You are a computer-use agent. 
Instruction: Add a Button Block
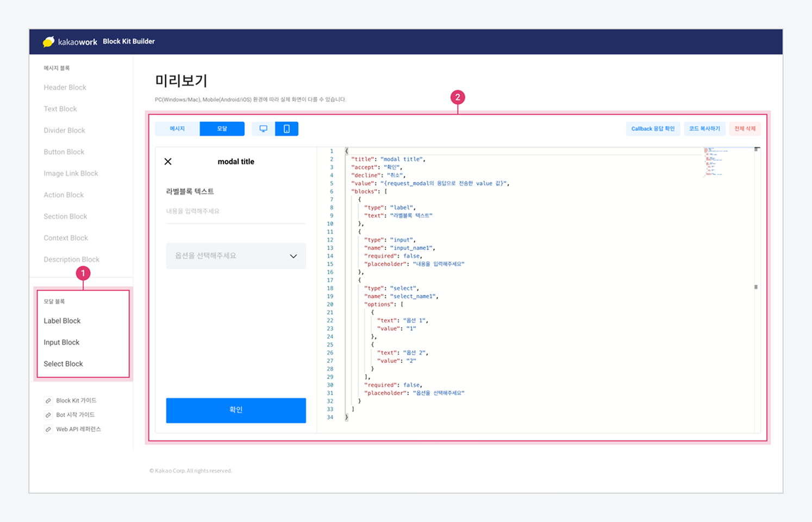click(64, 152)
